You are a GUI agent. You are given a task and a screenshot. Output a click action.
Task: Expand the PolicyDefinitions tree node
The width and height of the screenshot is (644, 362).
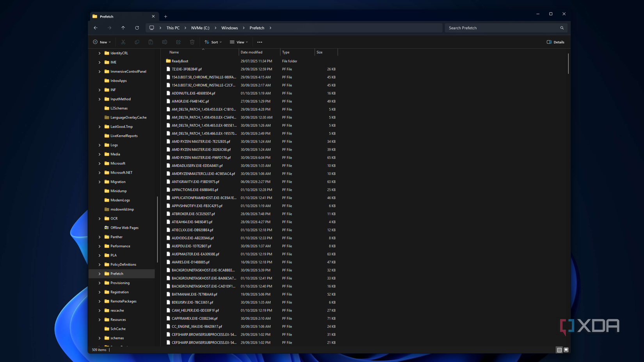pos(100,264)
